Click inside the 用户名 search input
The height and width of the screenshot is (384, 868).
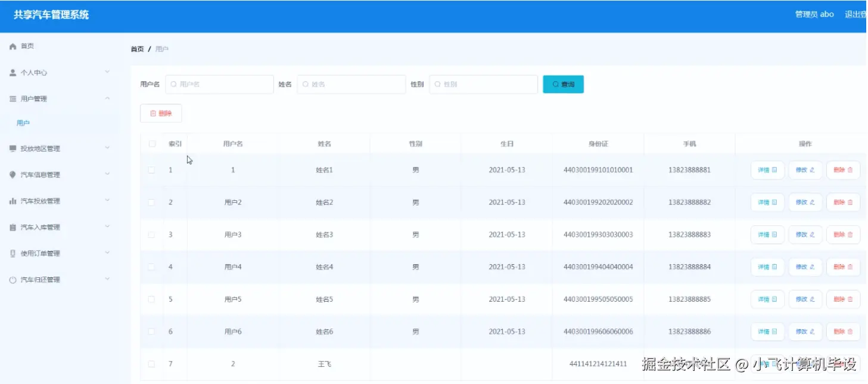pos(219,85)
